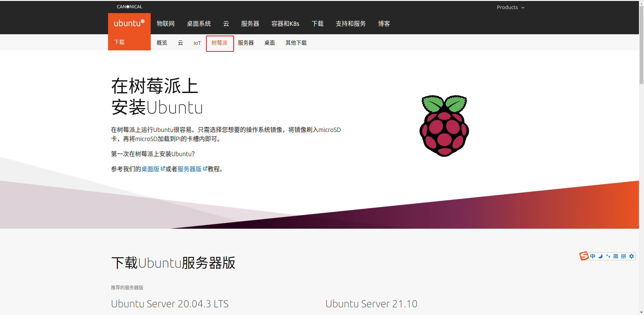644x315 pixels.
Task: Toggle 简 to switch simplified/traditional Chinese
Action: coord(616,256)
